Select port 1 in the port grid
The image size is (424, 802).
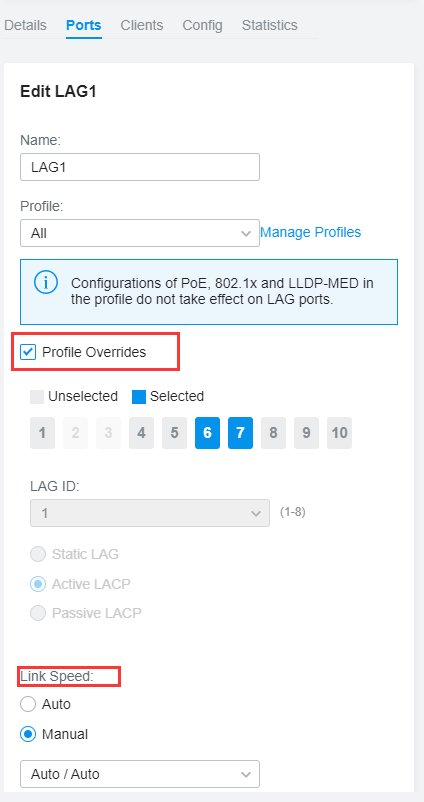tap(42, 433)
